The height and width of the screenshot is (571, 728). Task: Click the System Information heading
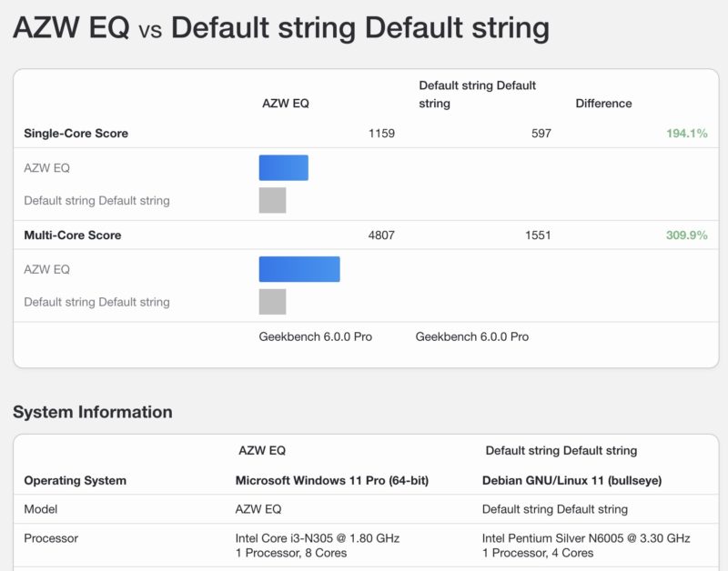(93, 412)
